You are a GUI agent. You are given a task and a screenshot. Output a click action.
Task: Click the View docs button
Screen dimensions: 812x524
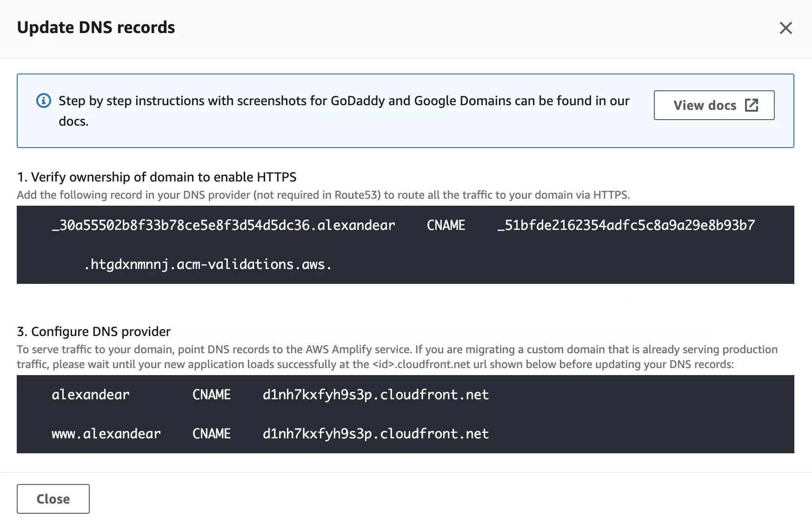714,106
